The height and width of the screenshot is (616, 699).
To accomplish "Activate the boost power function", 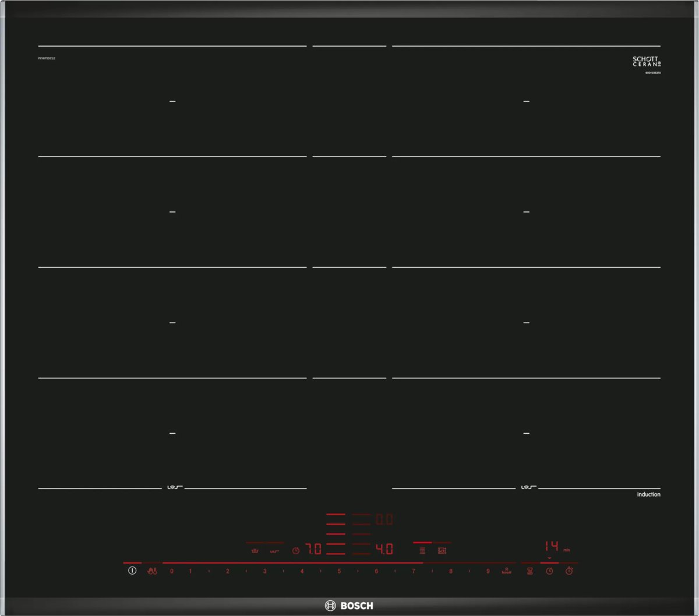I will coord(506,571).
